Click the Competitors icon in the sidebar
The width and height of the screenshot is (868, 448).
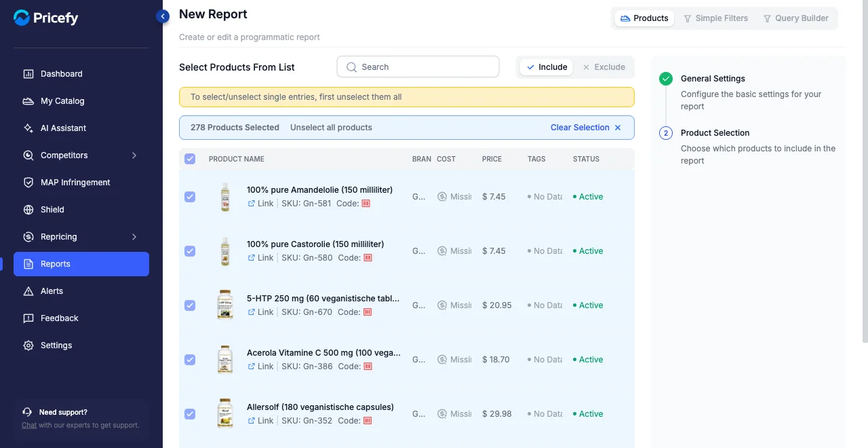click(28, 155)
